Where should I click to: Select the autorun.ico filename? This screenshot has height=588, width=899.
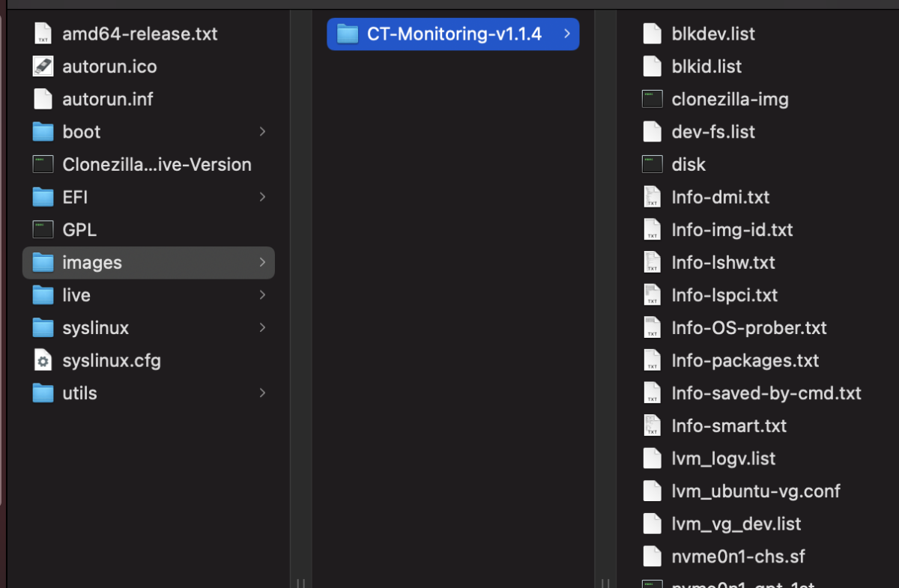[110, 66]
